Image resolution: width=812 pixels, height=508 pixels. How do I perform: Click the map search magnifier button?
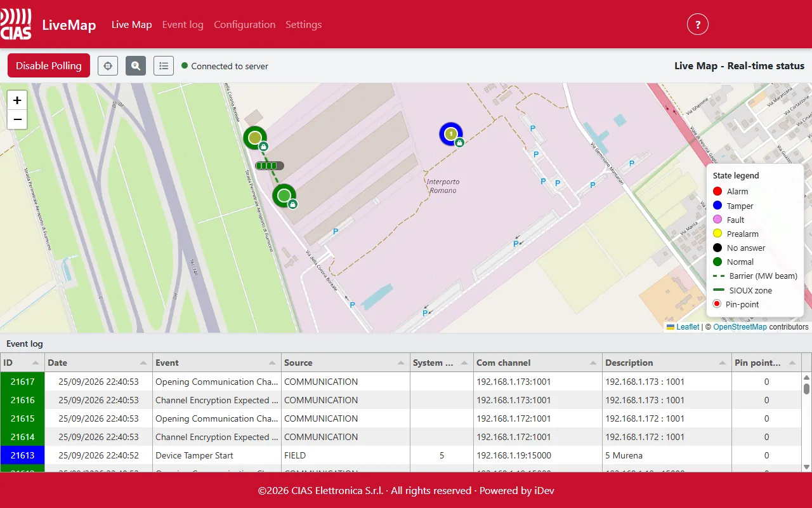(x=136, y=65)
